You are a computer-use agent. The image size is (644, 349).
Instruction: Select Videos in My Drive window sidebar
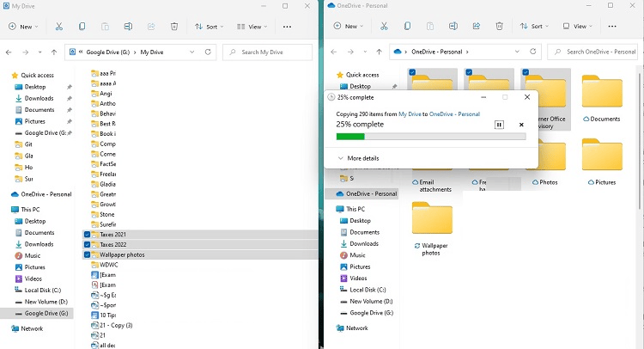(x=28, y=279)
